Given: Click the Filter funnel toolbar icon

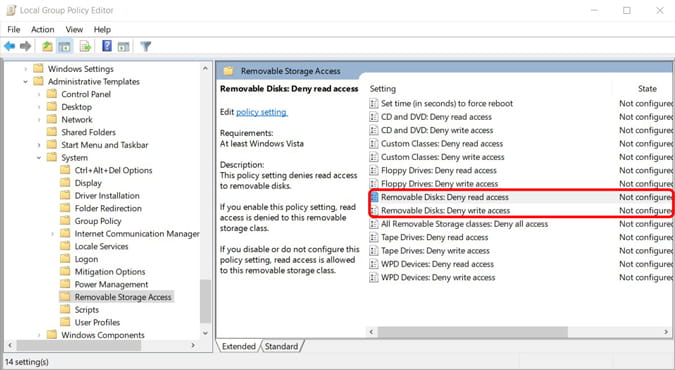Looking at the screenshot, I should [146, 46].
